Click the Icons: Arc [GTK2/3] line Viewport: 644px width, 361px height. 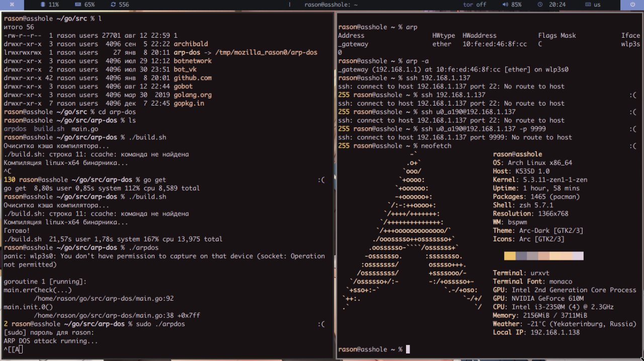point(529,239)
